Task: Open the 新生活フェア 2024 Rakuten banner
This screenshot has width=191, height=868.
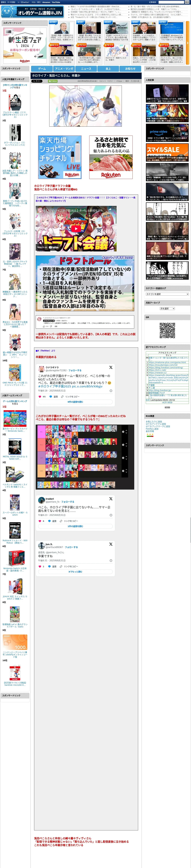Action: 25,45
